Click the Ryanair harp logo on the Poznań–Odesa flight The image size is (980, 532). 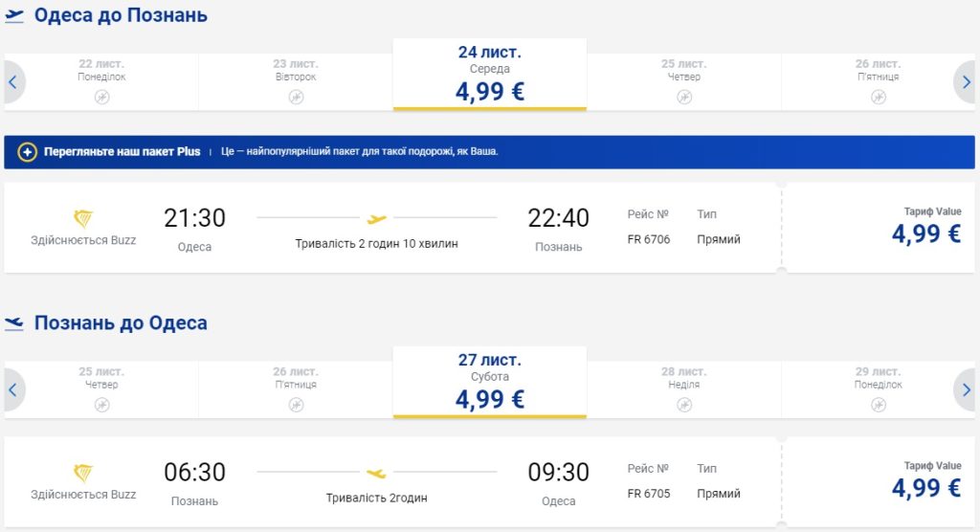tap(83, 473)
